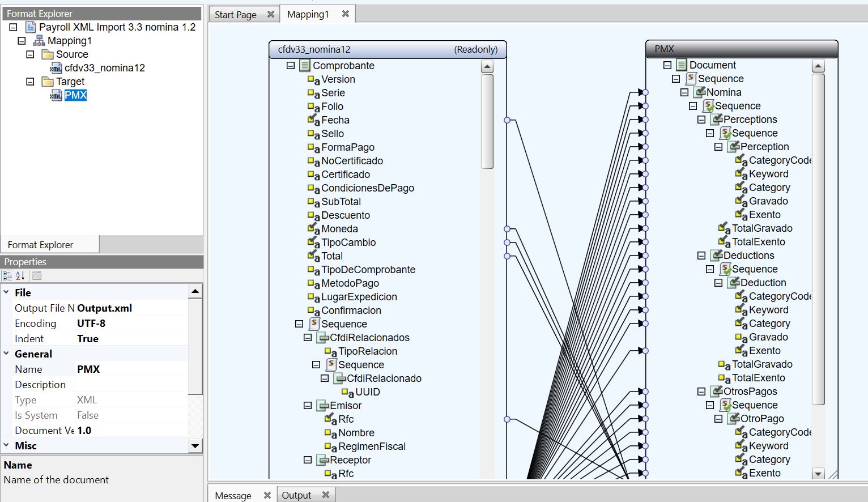Click the Comprobante root element icon
Viewport: 868px width, 502px height.
(x=304, y=66)
